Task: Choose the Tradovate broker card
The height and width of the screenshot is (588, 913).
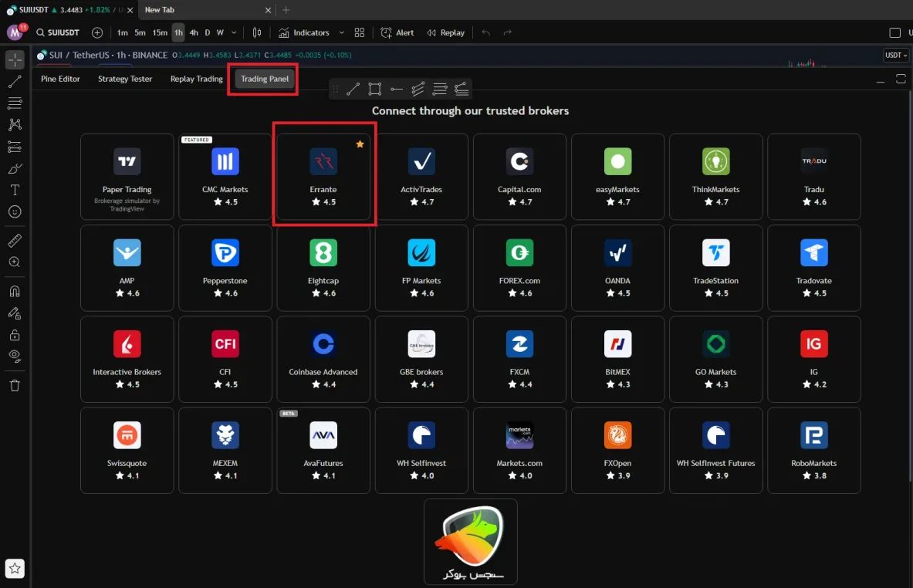Action: tap(814, 268)
